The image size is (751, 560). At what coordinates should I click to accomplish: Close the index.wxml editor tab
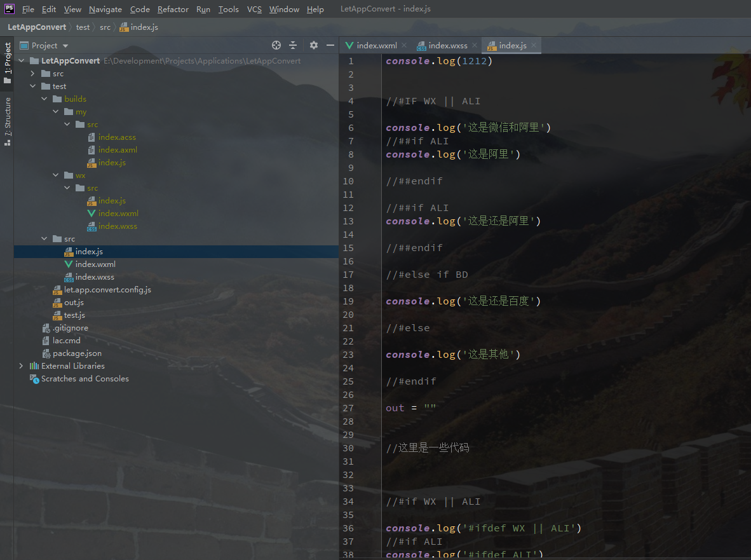tap(404, 46)
